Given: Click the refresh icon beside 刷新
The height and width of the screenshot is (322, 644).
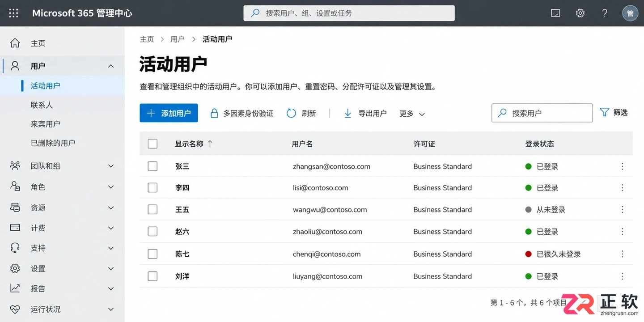Looking at the screenshot, I should click(x=291, y=113).
